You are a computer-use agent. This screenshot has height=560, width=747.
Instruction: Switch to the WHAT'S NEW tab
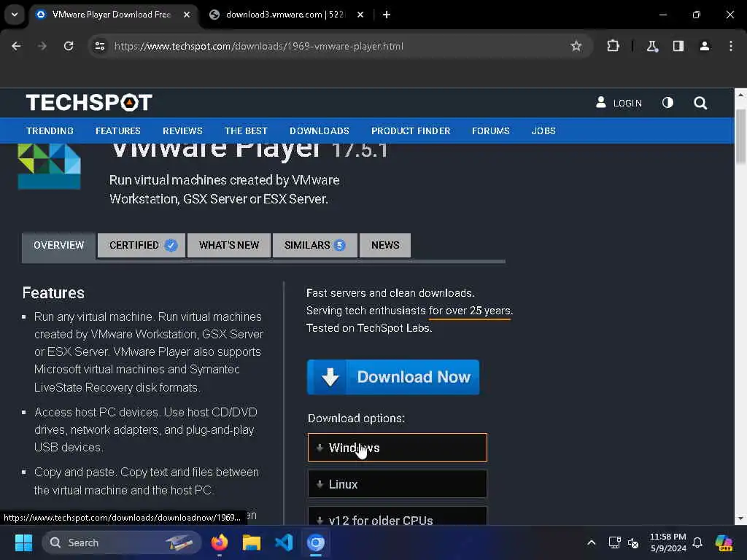229,245
